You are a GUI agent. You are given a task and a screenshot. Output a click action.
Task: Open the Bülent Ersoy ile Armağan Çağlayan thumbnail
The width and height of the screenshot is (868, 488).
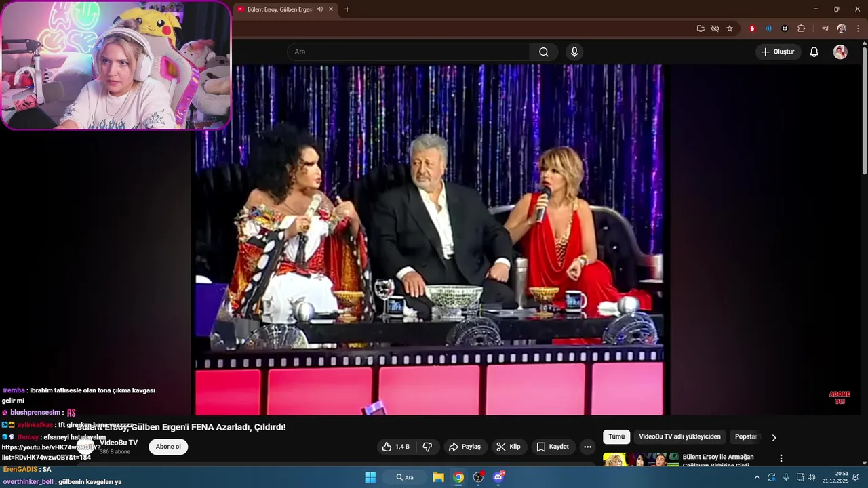coord(641,460)
